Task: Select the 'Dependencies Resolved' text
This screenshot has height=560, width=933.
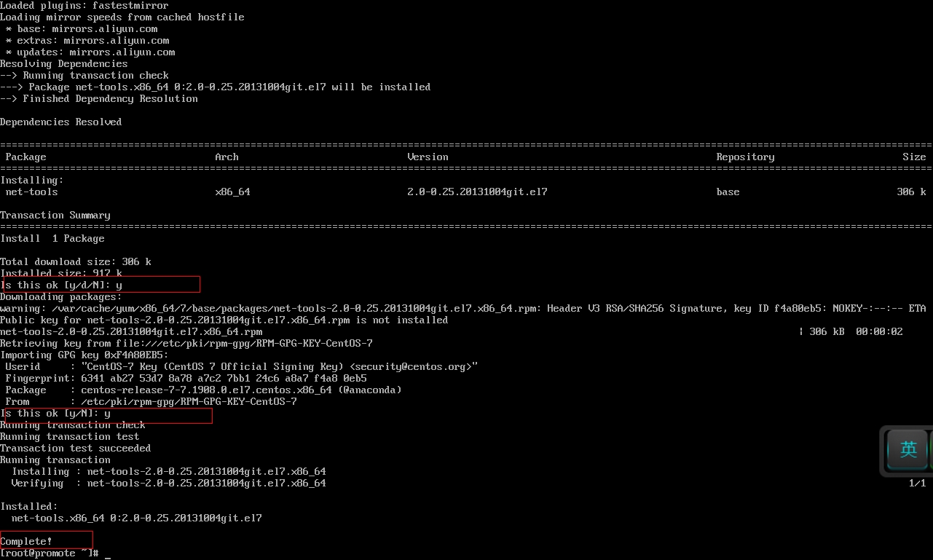Action: click(x=61, y=122)
